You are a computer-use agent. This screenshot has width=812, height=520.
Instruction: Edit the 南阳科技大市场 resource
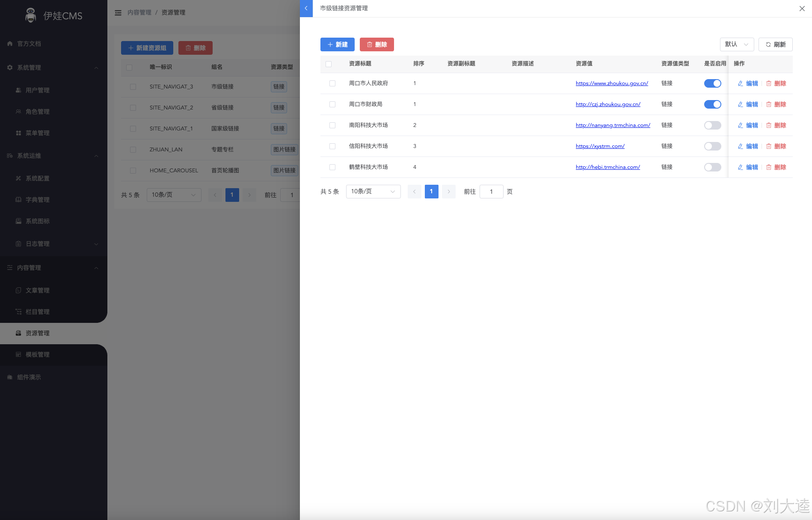pyautogui.click(x=748, y=125)
